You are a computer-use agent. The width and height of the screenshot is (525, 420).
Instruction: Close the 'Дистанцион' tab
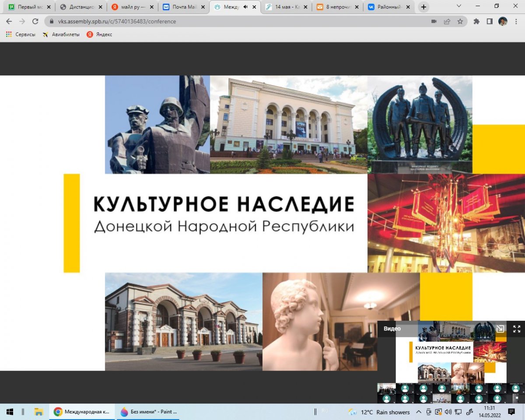(100, 7)
